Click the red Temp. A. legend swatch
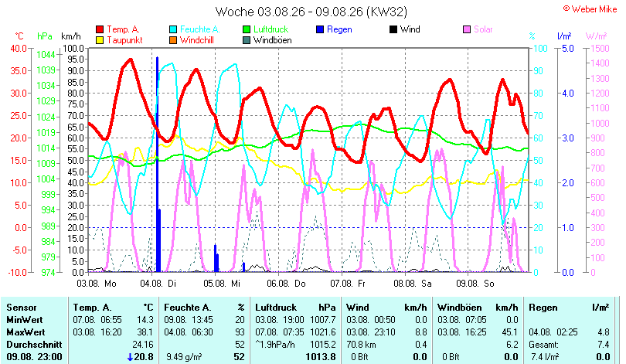 click(100, 29)
